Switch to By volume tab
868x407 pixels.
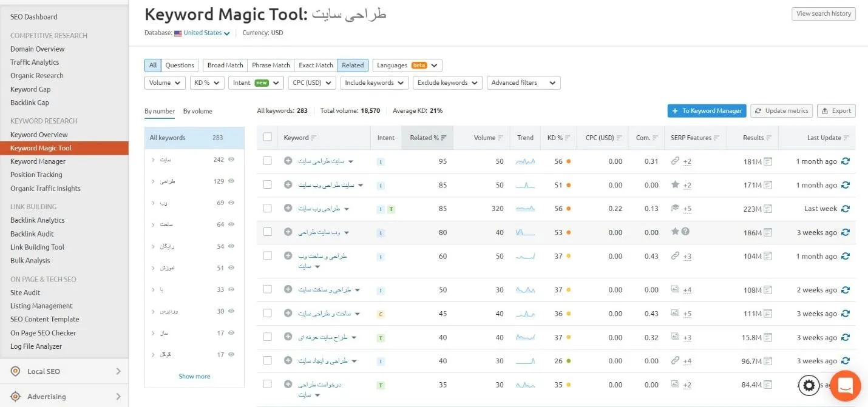[198, 111]
